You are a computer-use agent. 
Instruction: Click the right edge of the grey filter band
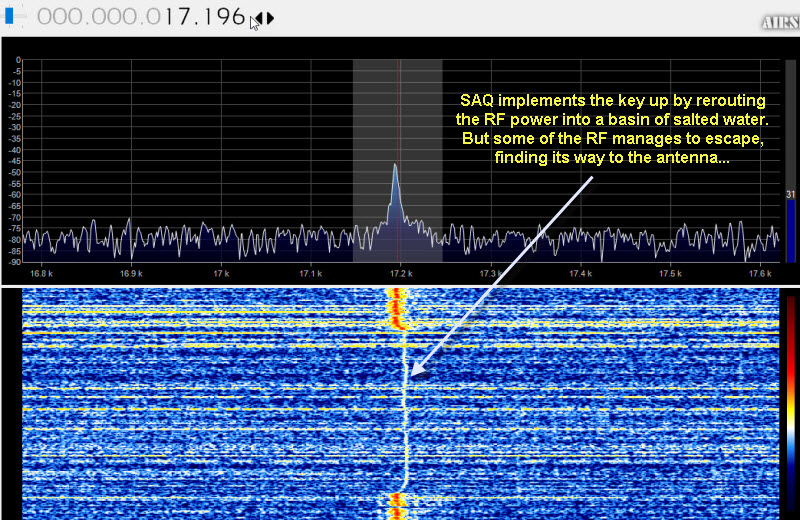[442, 160]
